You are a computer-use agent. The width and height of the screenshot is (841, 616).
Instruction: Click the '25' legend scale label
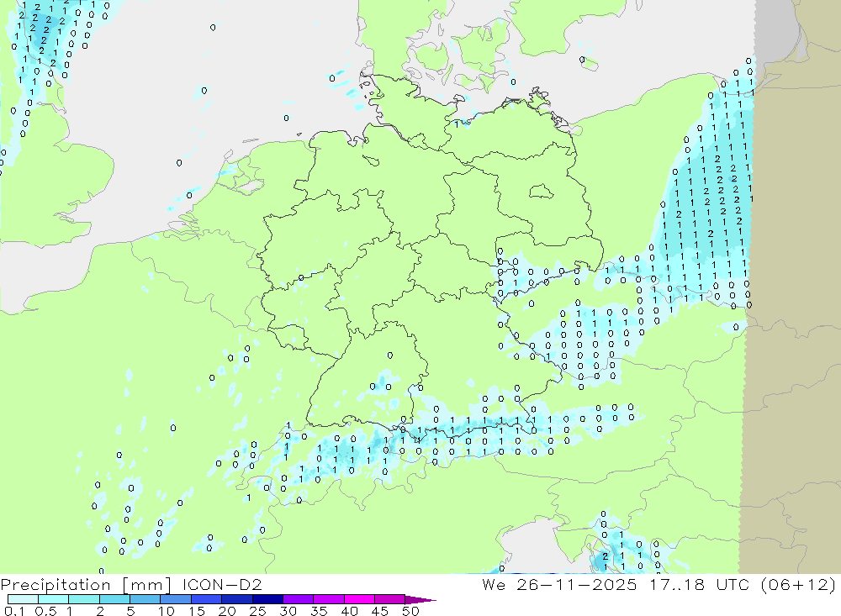pyautogui.click(x=258, y=611)
